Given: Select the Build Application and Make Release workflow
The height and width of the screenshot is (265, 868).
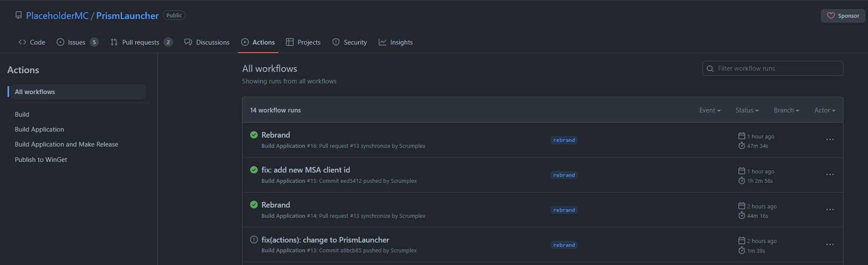Looking at the screenshot, I should point(66,144).
